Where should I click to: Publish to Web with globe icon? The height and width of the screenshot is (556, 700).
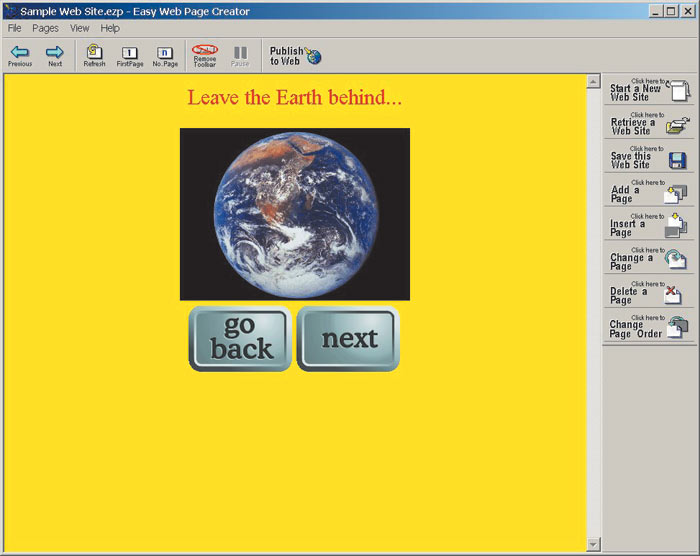pyautogui.click(x=296, y=55)
